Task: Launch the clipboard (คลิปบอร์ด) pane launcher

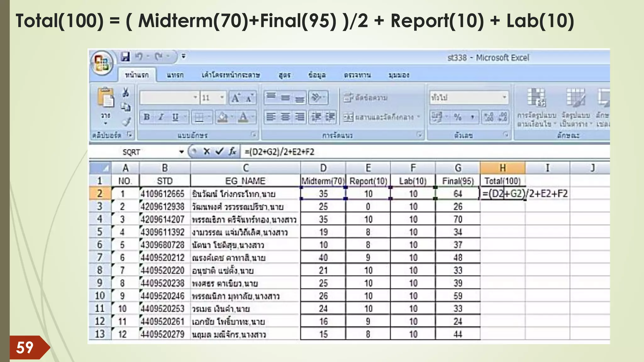Action: click(129, 135)
